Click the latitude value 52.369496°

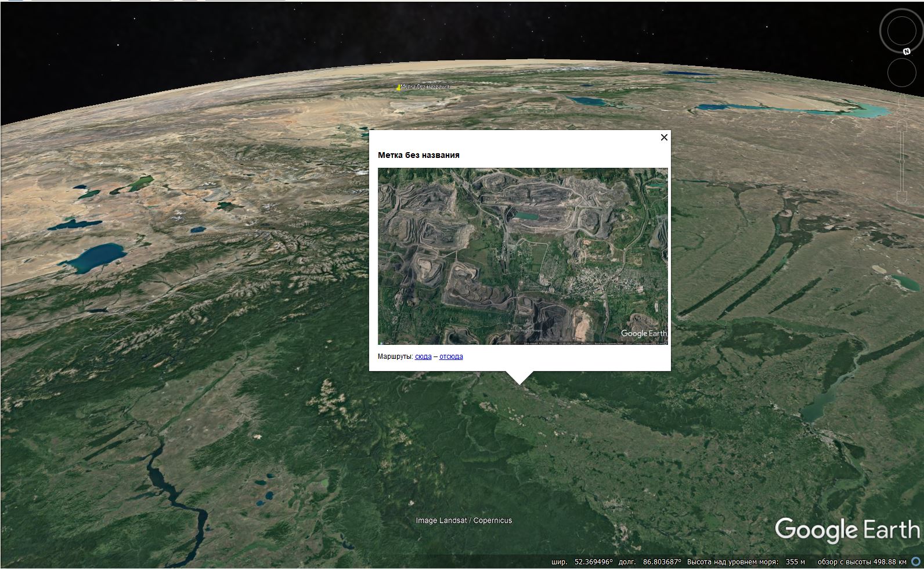pyautogui.click(x=594, y=562)
